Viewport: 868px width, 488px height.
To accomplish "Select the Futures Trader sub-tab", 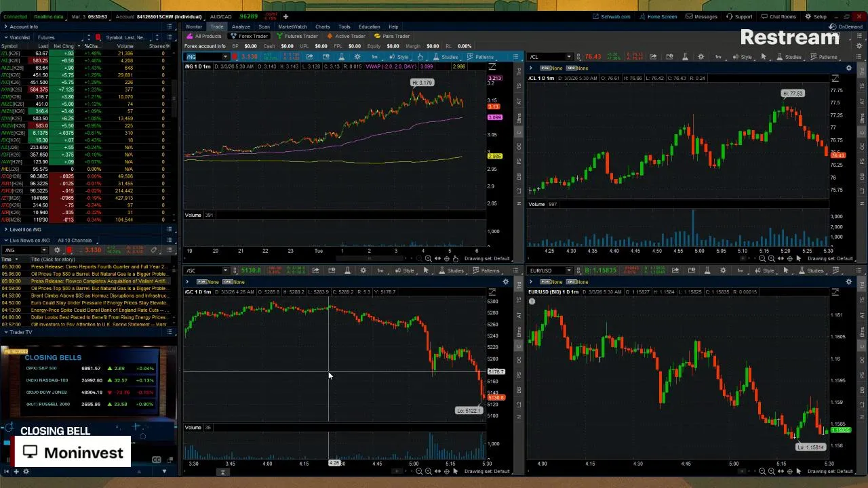I will [x=298, y=36].
